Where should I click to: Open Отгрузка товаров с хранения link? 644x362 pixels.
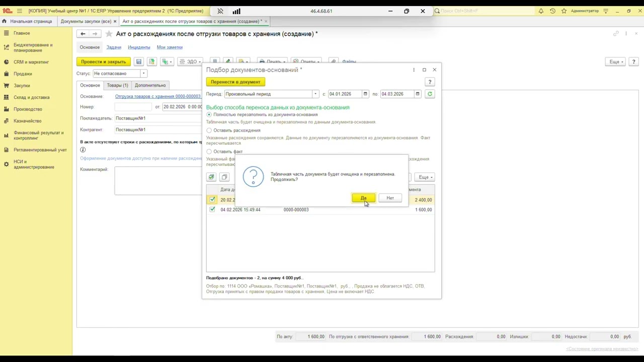(158, 97)
